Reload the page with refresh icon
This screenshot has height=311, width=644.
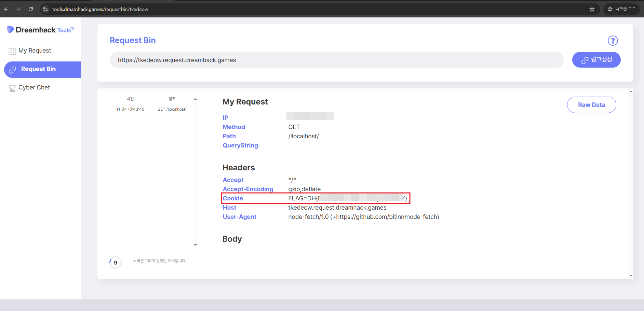(31, 9)
